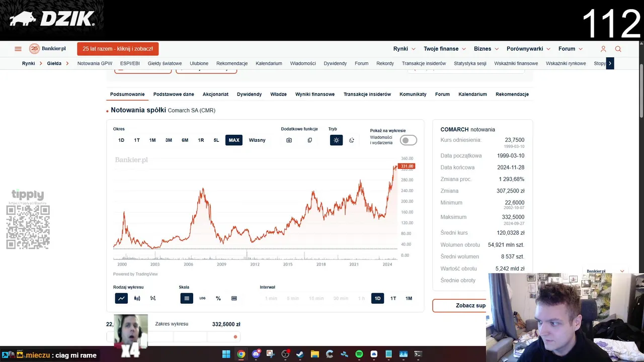Open Discord from the taskbar
644x362 pixels.
(x=256, y=354)
